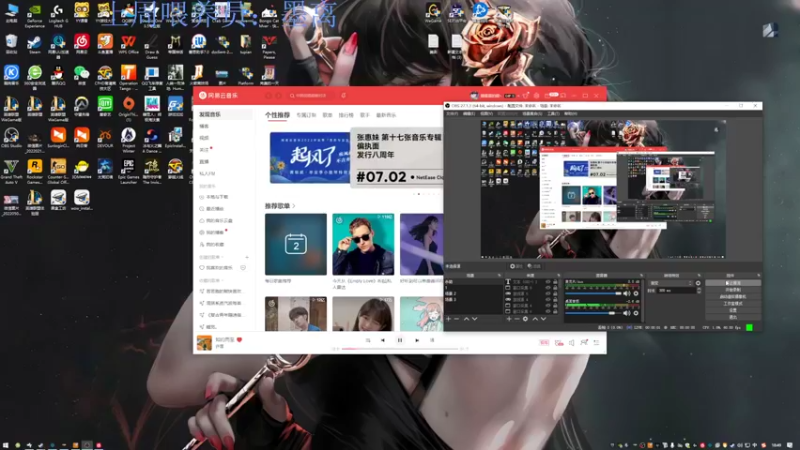Image resolution: width=800 pixels, height=450 pixels.
Task: Open lyrics icon in NetEase player bar
Action: pos(432,340)
